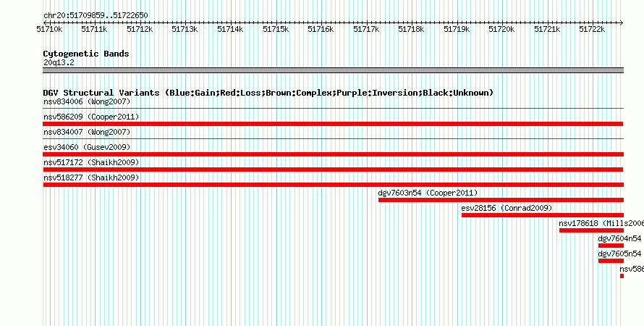Click the red bar under nsv178618
Viewport: 644px width, 326px height.
(591, 230)
